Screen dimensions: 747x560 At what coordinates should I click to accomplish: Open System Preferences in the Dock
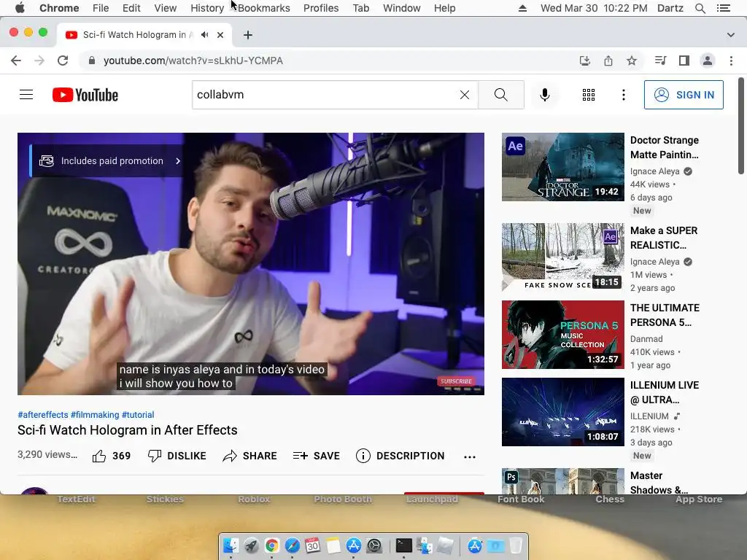click(x=374, y=545)
